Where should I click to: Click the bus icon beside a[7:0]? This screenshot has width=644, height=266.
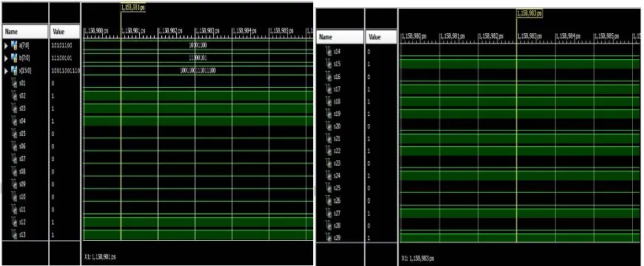click(13, 45)
